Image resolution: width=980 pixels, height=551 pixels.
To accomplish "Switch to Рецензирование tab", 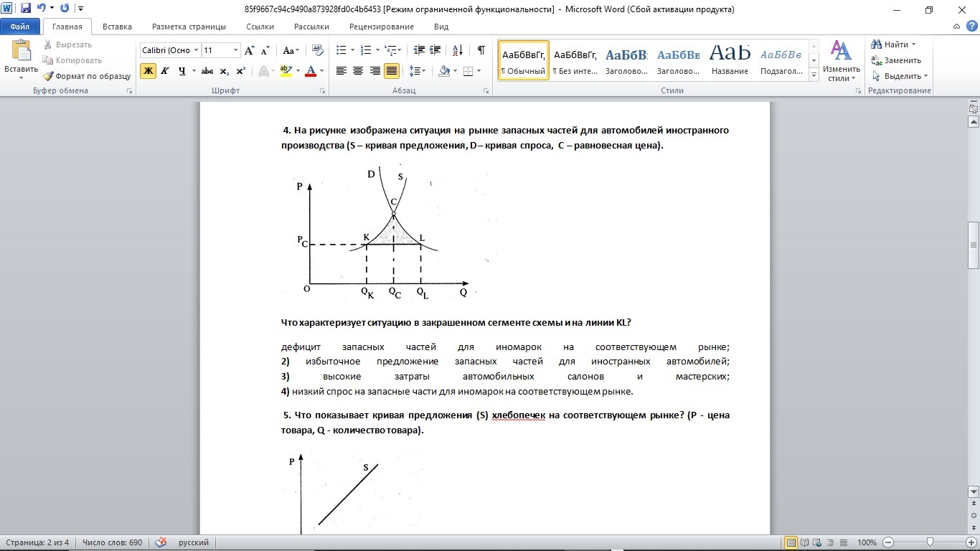I will pos(382,27).
